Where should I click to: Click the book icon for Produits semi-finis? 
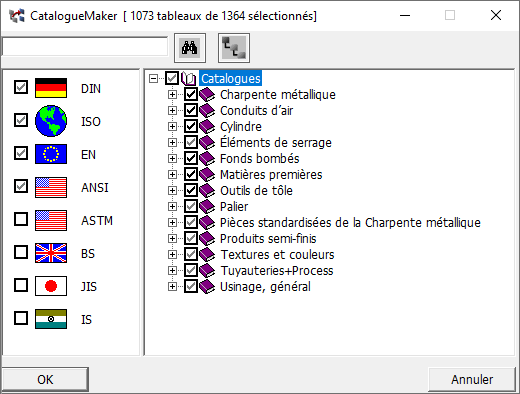(207, 239)
